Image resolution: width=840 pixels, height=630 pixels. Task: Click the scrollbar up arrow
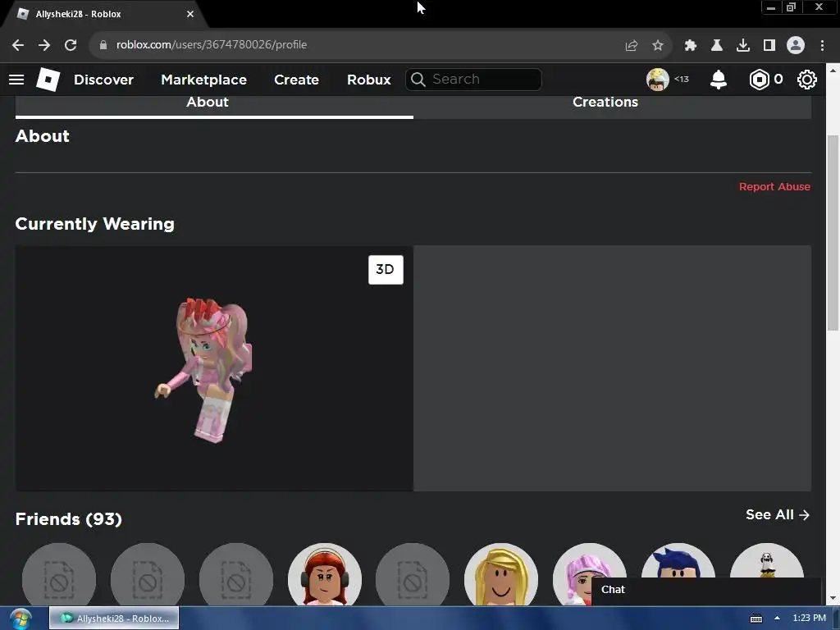point(833,71)
